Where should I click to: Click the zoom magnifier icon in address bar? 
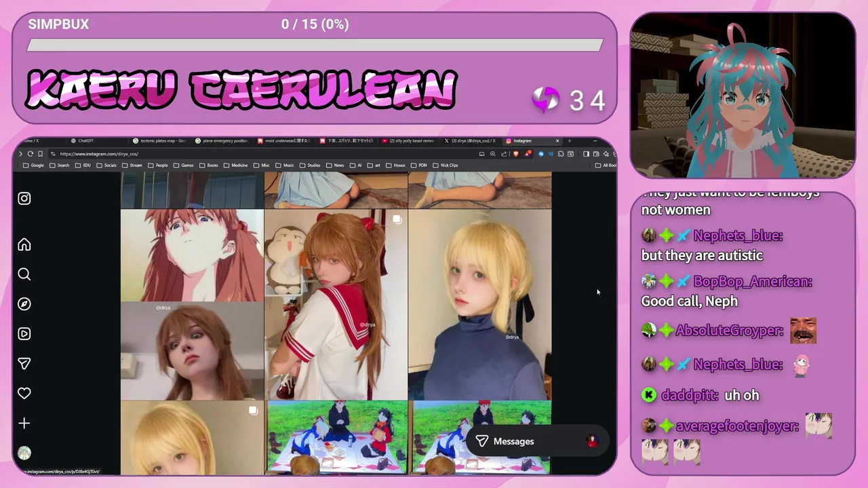(493, 154)
